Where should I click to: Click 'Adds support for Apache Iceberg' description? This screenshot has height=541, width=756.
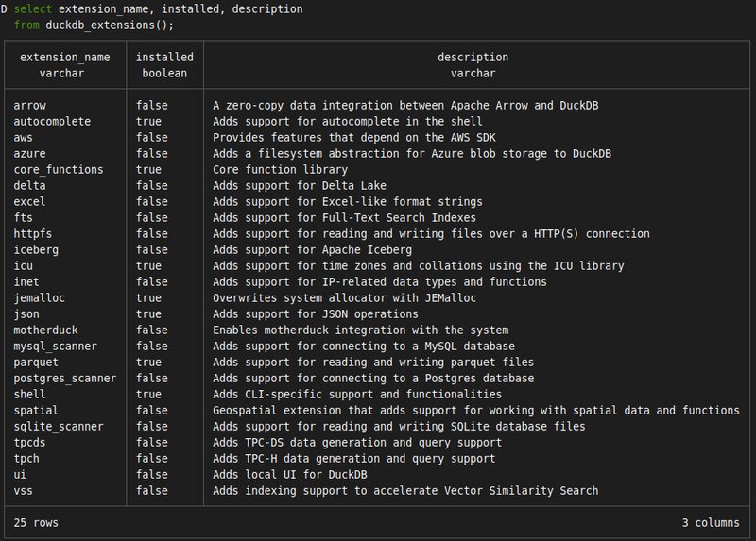pyautogui.click(x=313, y=250)
